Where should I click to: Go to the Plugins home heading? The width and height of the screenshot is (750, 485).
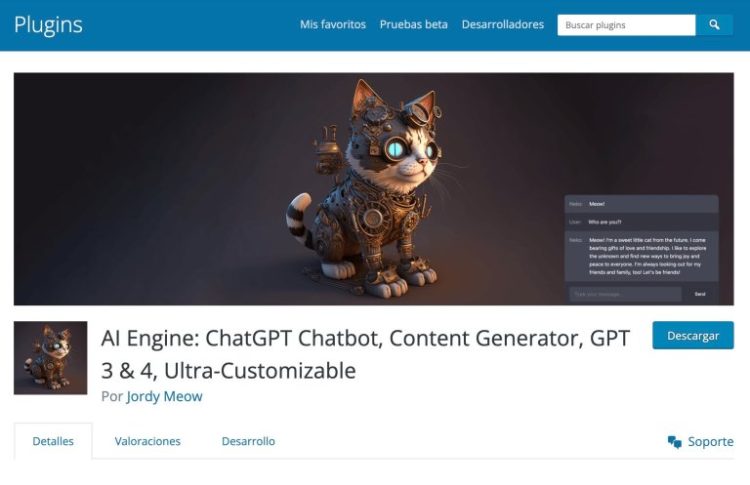[48, 25]
